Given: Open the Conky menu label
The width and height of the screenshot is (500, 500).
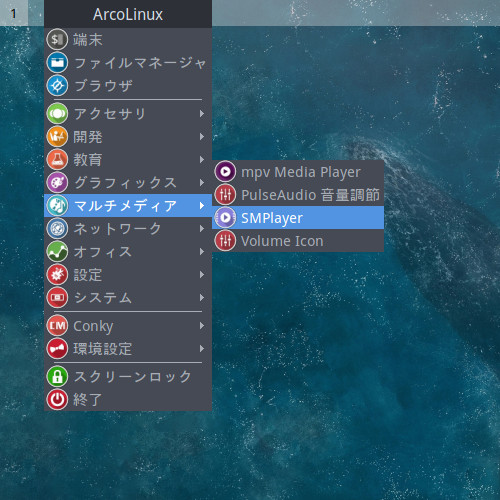Looking at the screenshot, I should (x=93, y=326).
